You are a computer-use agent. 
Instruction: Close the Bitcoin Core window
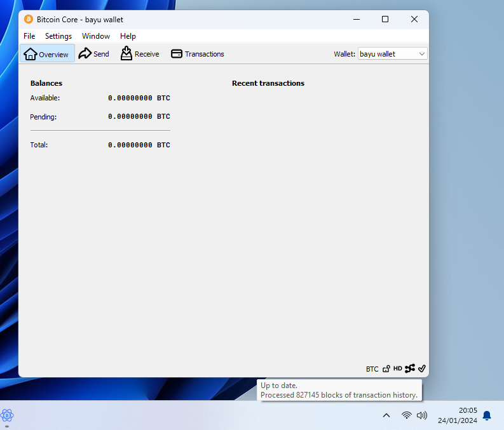point(414,19)
